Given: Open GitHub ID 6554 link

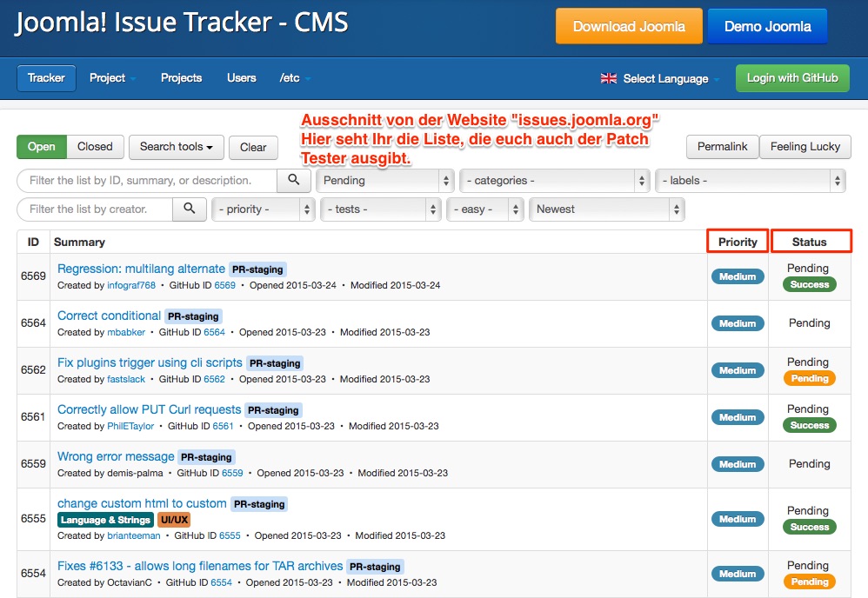Looking at the screenshot, I should (222, 583).
